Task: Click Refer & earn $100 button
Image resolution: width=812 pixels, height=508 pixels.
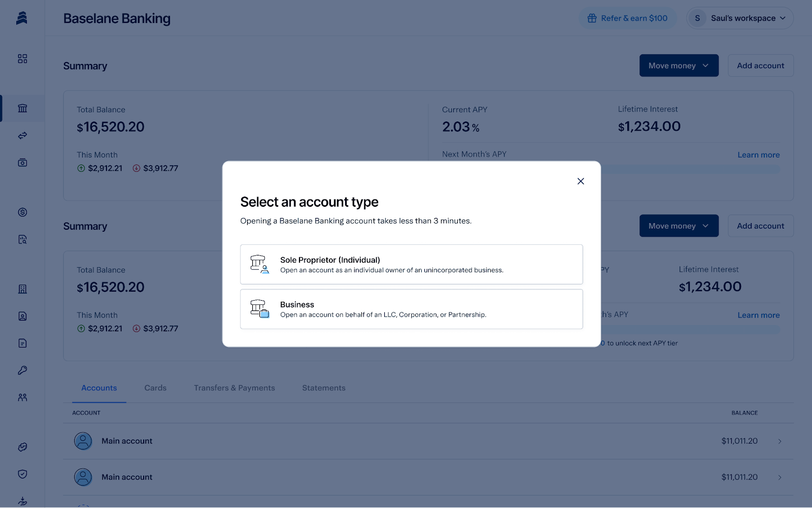Action: pyautogui.click(x=628, y=18)
